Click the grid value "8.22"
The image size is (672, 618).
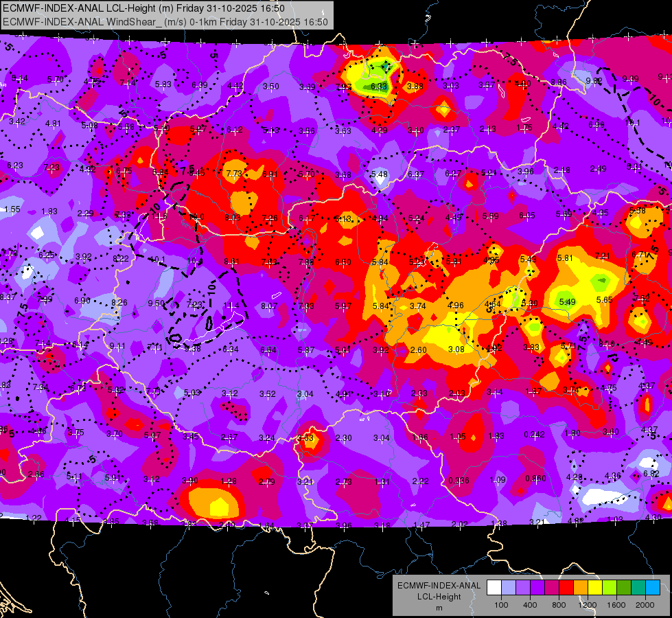click(x=121, y=259)
